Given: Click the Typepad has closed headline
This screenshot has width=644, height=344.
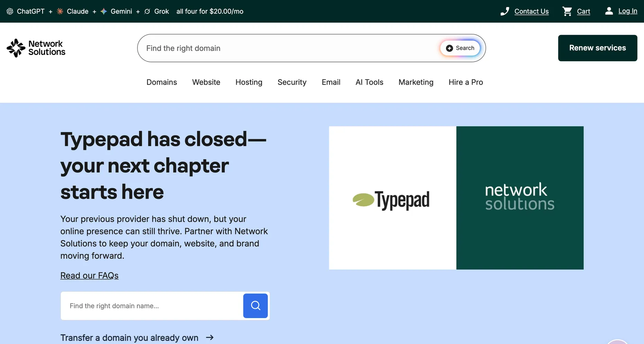Looking at the screenshot, I should 163,165.
